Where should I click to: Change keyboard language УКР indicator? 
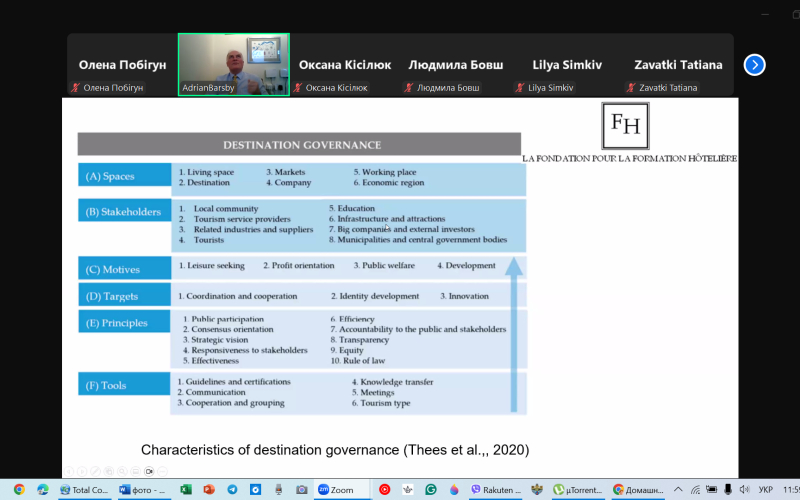(x=765, y=490)
